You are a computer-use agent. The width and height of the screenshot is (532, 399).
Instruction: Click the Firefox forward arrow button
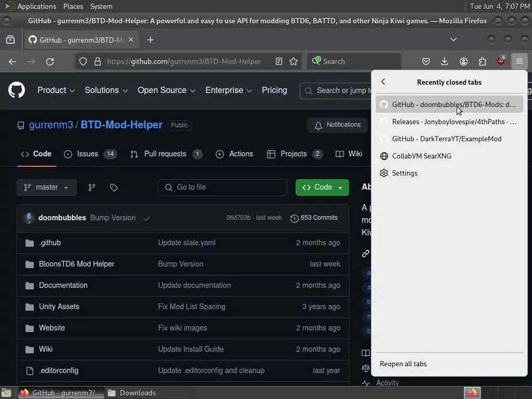[31, 61]
